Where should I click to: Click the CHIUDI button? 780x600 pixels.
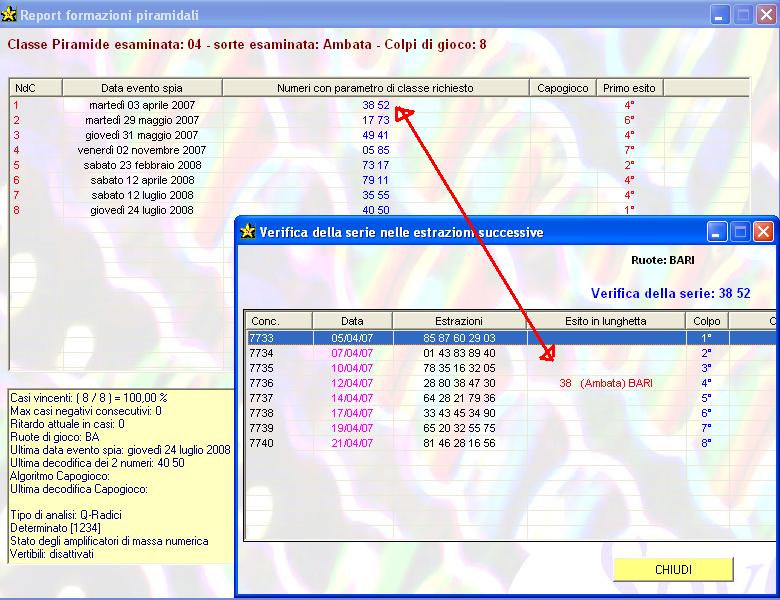click(x=673, y=569)
